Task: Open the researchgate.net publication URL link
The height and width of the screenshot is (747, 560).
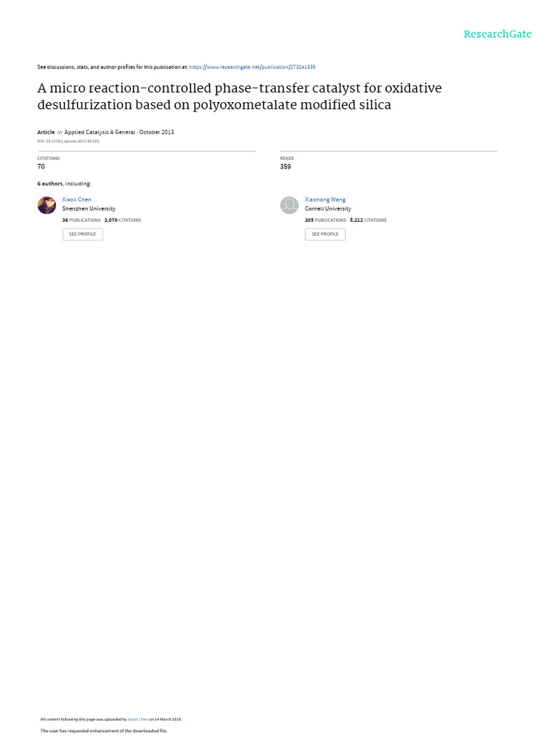Action: coord(252,67)
